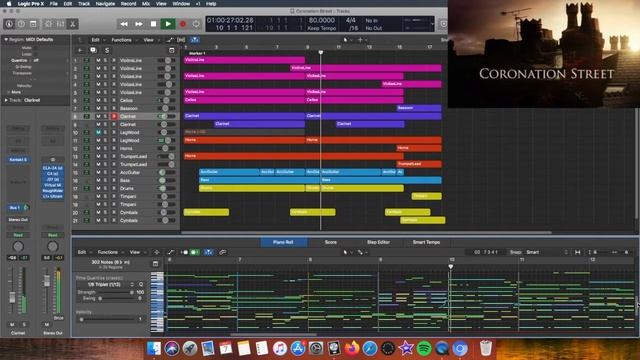Select the TrumpetLead region on track 14

(419, 164)
